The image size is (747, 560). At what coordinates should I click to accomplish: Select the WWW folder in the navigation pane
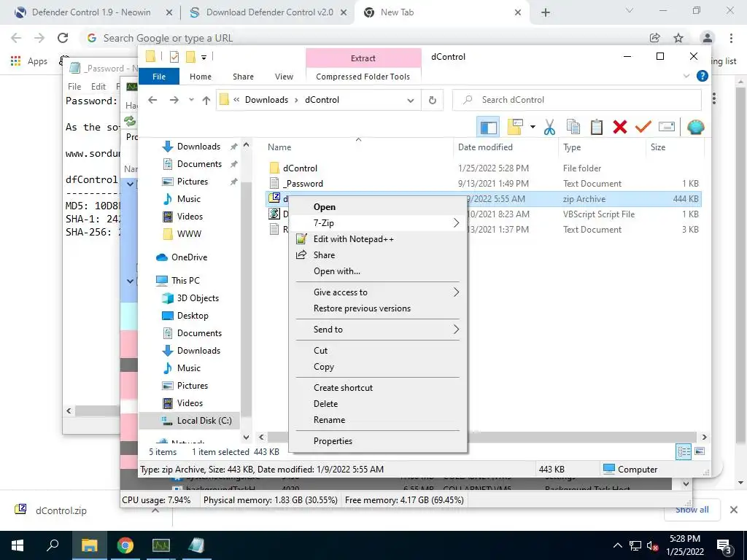pyautogui.click(x=189, y=234)
